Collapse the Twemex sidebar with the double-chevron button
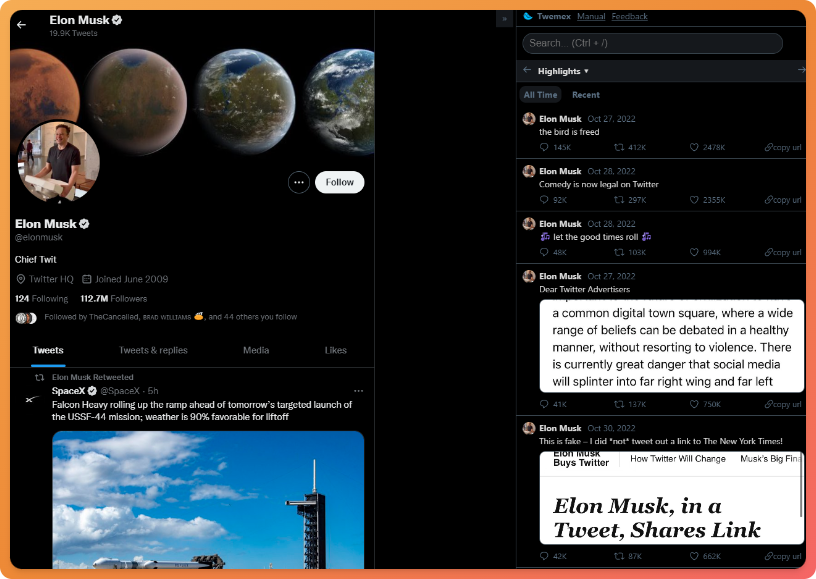The height and width of the screenshot is (579, 816). (x=504, y=19)
